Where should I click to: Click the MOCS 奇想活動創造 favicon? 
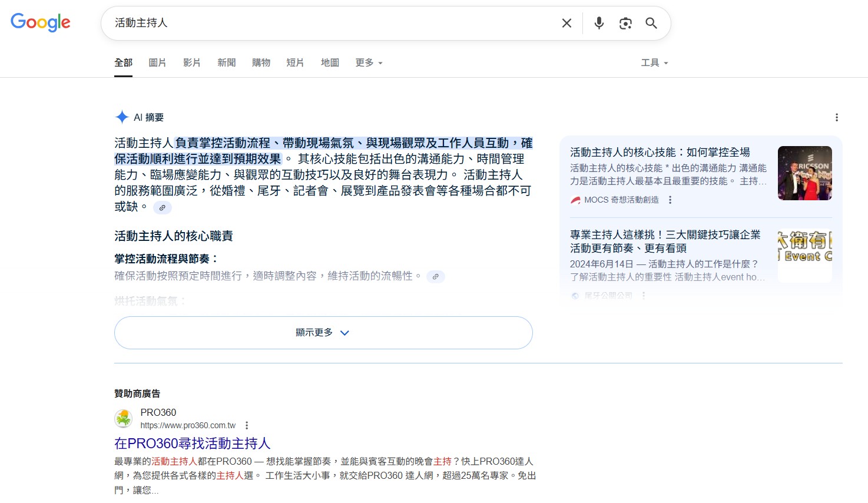tap(574, 200)
